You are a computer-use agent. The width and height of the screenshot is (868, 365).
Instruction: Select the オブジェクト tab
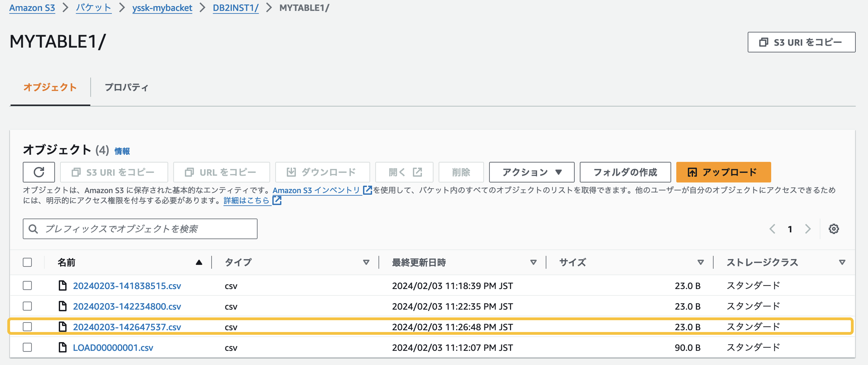50,87
